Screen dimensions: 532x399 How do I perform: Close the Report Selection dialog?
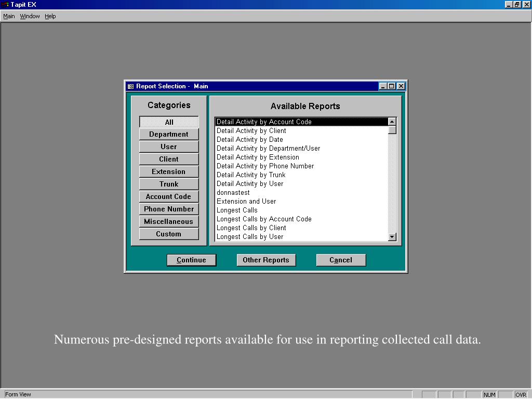tap(401, 86)
